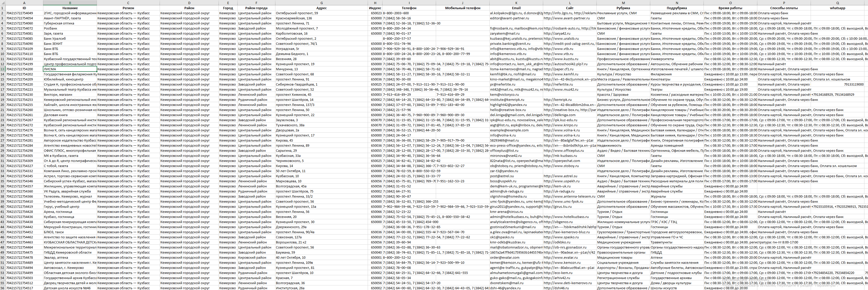Select the 'Кузбасс, гостиница' cell
Viewport: 868px width, 290px height.
[70, 217]
